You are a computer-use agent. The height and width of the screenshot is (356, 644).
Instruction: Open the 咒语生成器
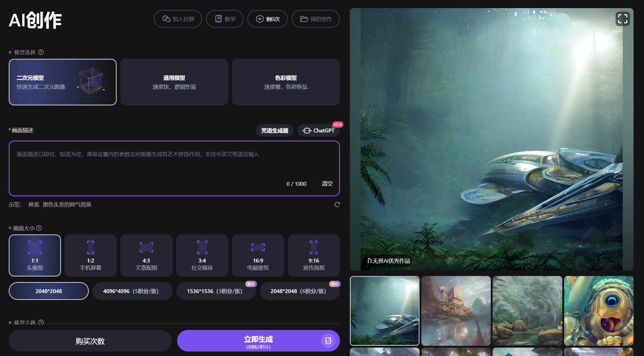[x=275, y=131]
